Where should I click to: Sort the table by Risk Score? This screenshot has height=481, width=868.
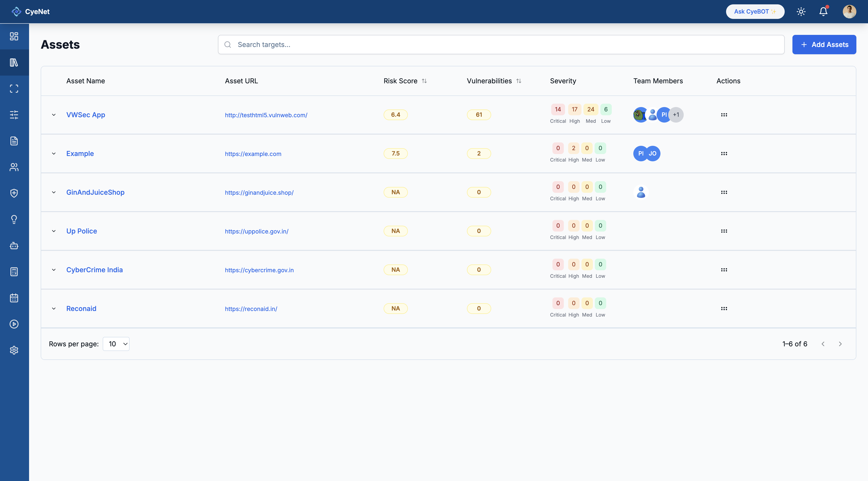(425, 81)
